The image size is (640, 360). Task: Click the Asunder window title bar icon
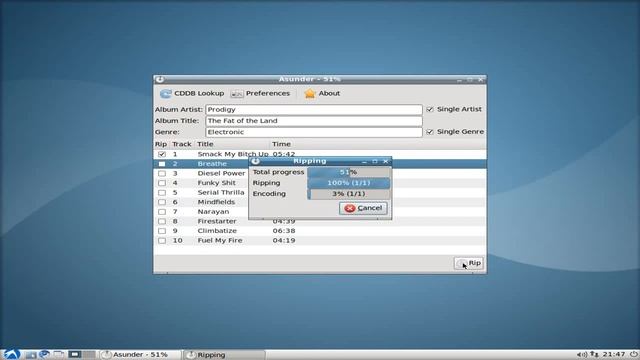click(x=160, y=79)
